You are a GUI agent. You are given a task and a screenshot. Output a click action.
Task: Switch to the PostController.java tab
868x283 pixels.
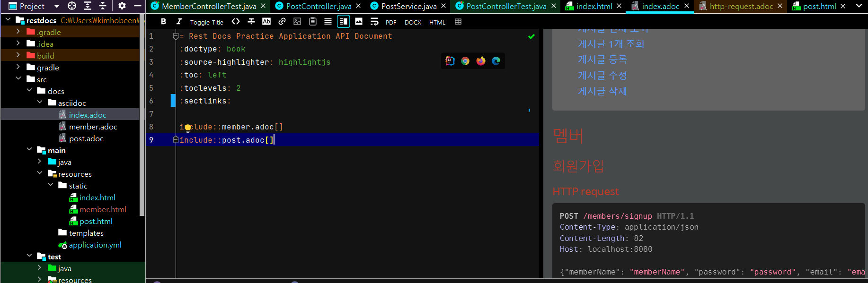coord(319,6)
